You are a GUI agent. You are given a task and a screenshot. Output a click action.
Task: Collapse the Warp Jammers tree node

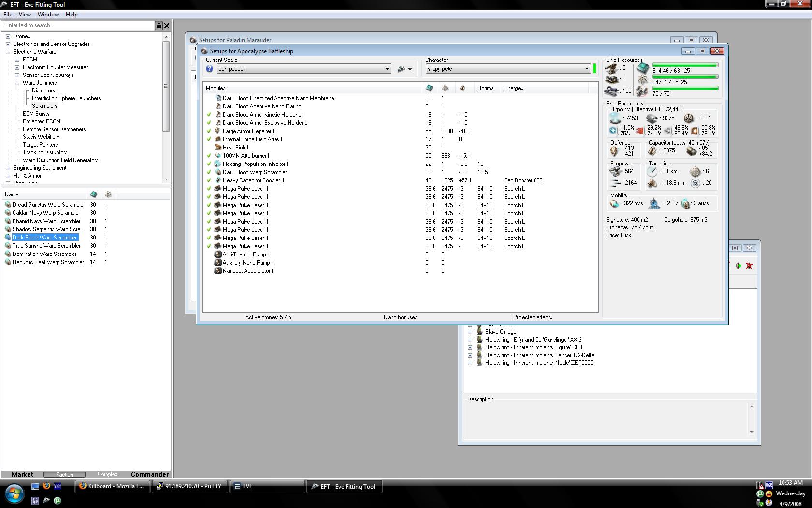click(17, 83)
